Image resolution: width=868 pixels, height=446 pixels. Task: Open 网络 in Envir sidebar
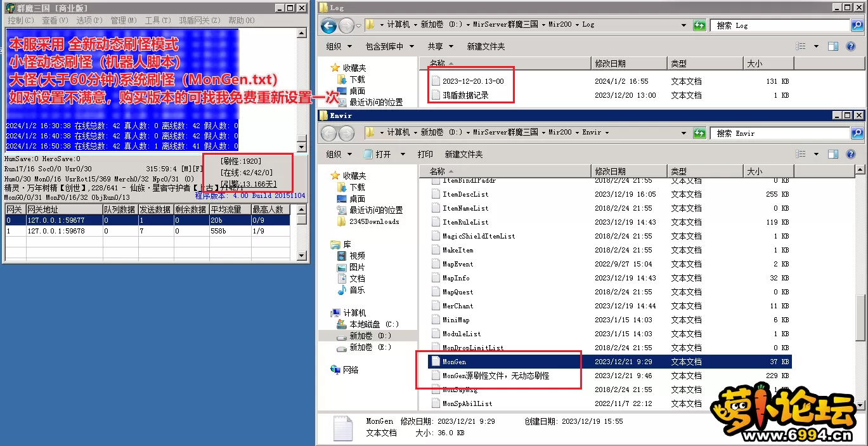click(345, 370)
